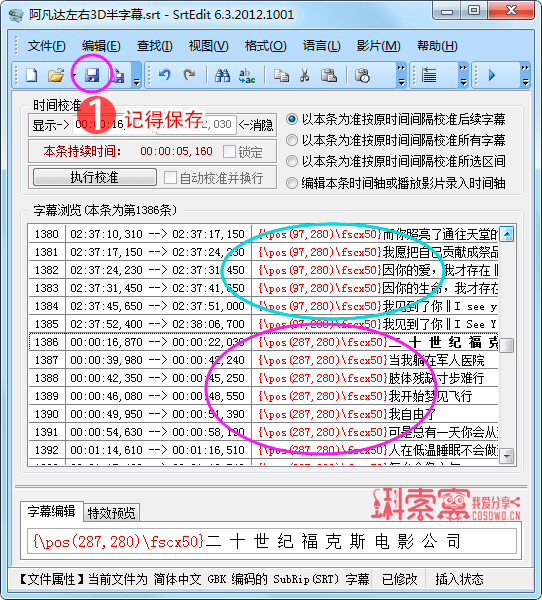Screen dimensions: 542x600
Task: Click the Cut scissors icon
Action: pos(305,75)
